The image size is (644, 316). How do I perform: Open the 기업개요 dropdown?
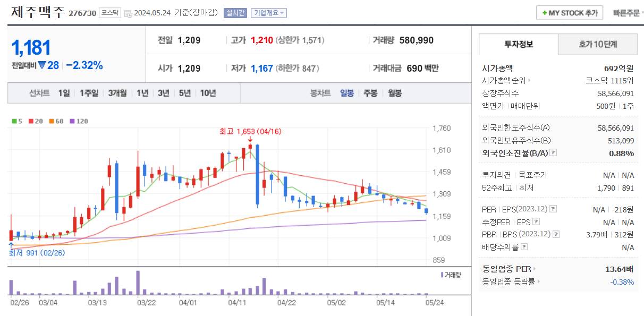(x=267, y=13)
